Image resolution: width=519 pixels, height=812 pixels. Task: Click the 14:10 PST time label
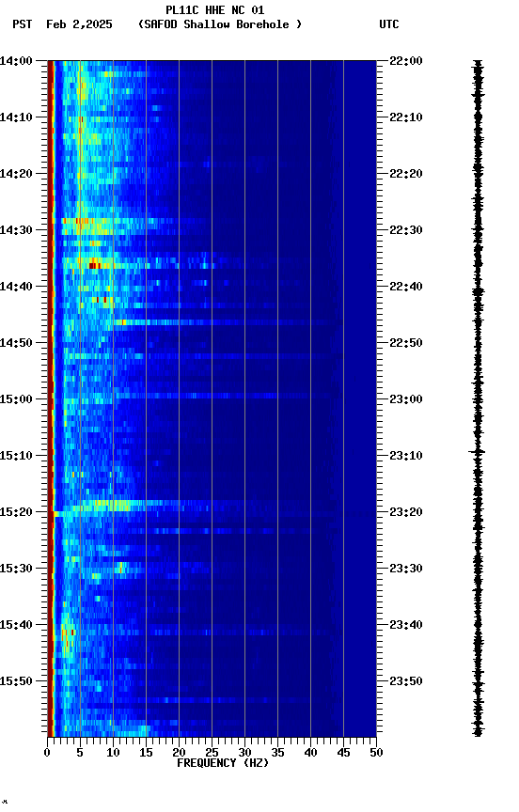point(16,117)
